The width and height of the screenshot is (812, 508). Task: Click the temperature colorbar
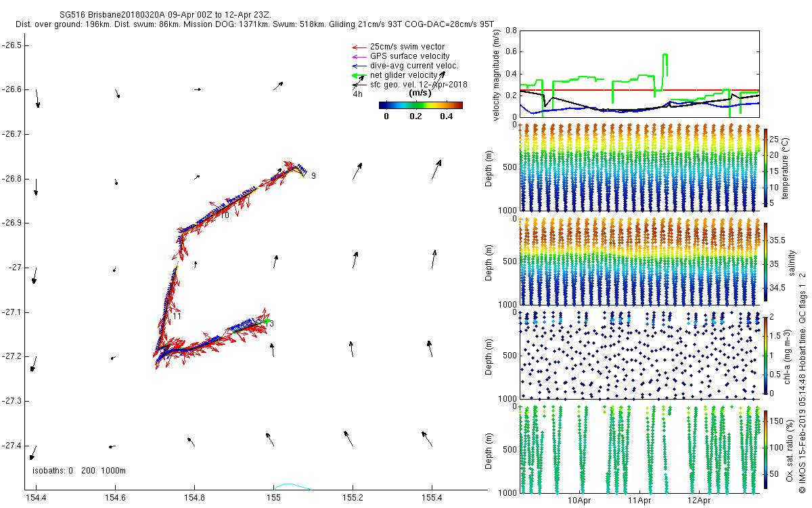(x=767, y=167)
